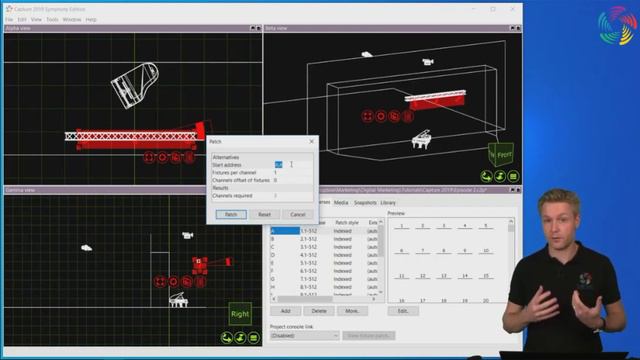This screenshot has height=360, width=640.
Task: Click the Delete button below the universe list
Action: 319,311
